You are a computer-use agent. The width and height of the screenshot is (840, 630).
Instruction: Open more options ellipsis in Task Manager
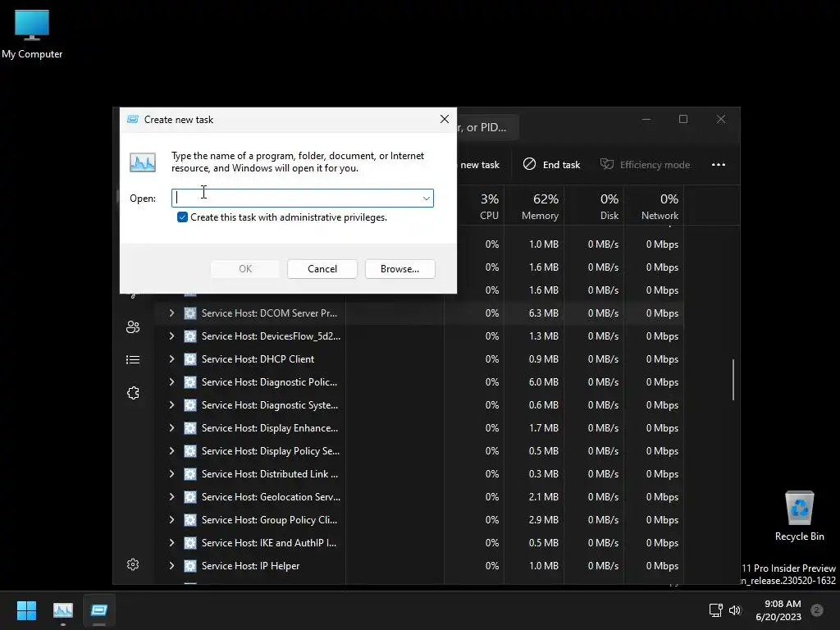(719, 164)
